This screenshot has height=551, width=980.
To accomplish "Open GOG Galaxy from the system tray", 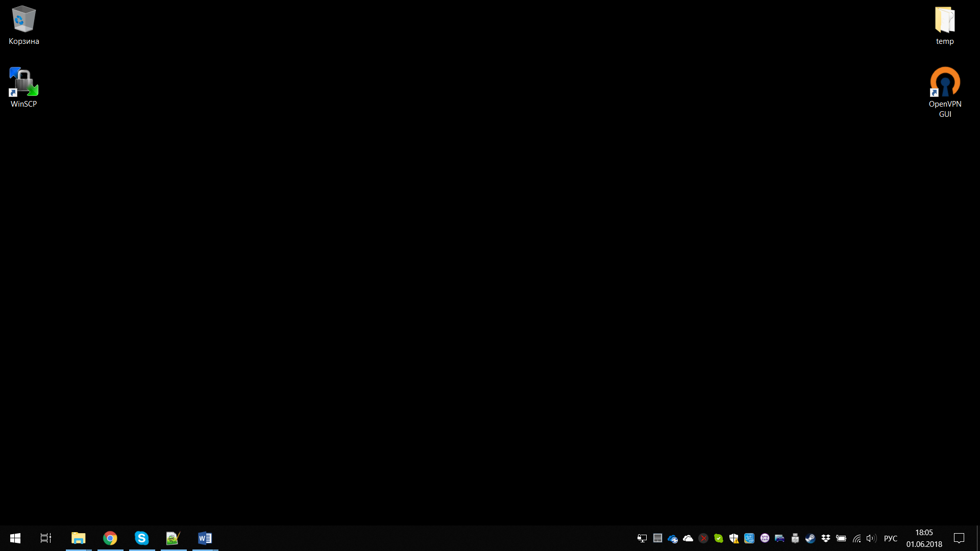I will point(765,538).
